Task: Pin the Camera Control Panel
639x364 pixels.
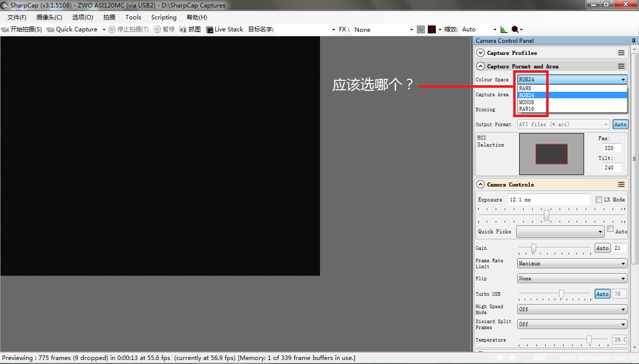Action: (x=634, y=40)
